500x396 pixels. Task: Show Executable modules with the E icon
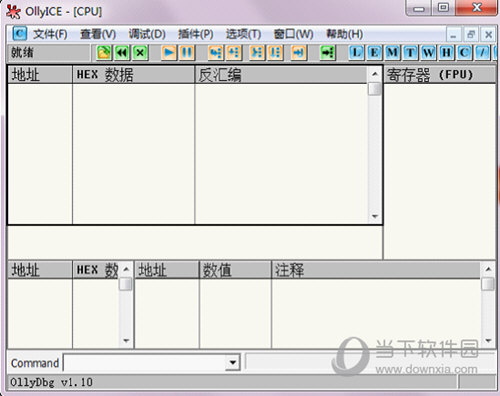374,53
